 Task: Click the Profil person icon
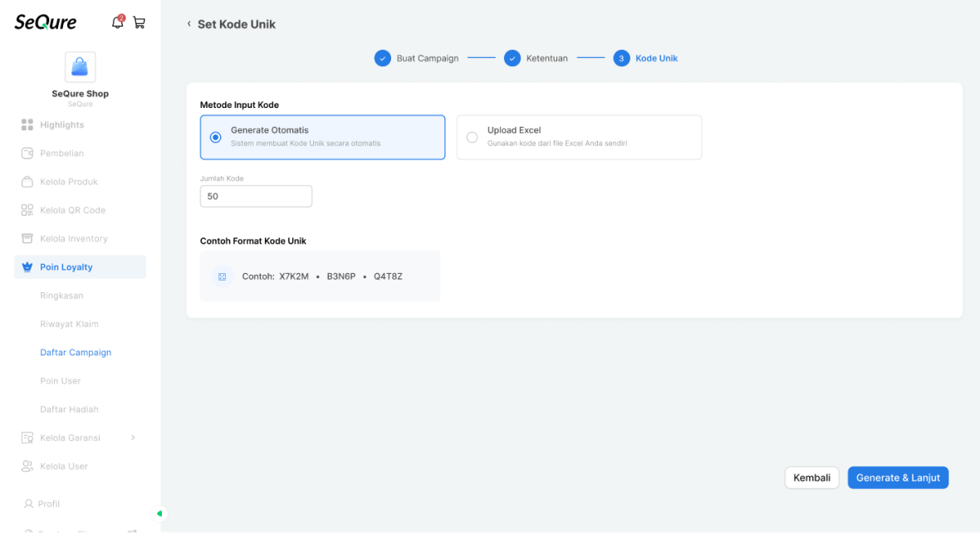coord(28,504)
